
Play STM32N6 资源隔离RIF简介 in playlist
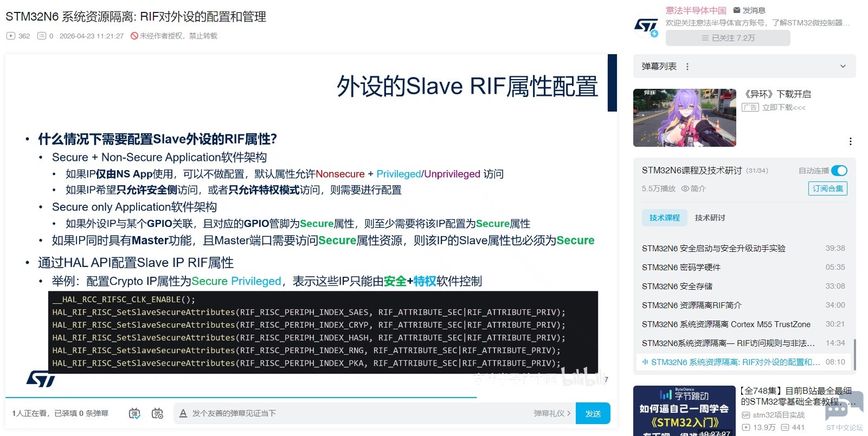[x=743, y=305]
